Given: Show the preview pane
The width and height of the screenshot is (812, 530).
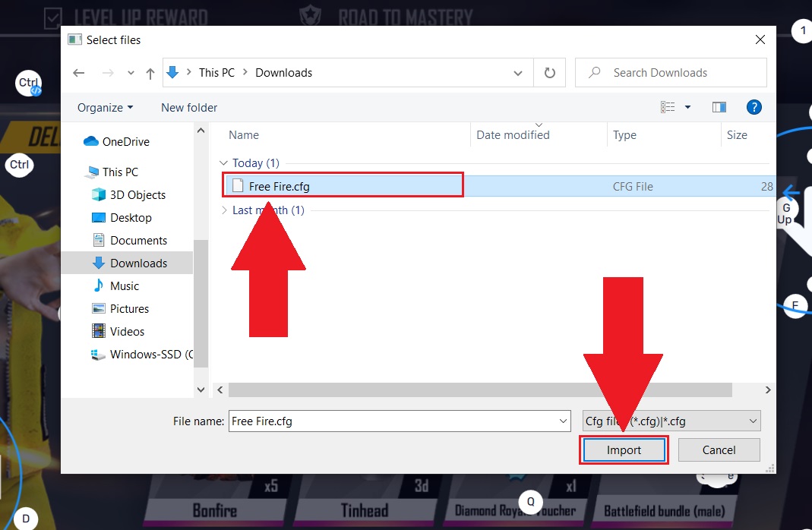Looking at the screenshot, I should coord(719,107).
